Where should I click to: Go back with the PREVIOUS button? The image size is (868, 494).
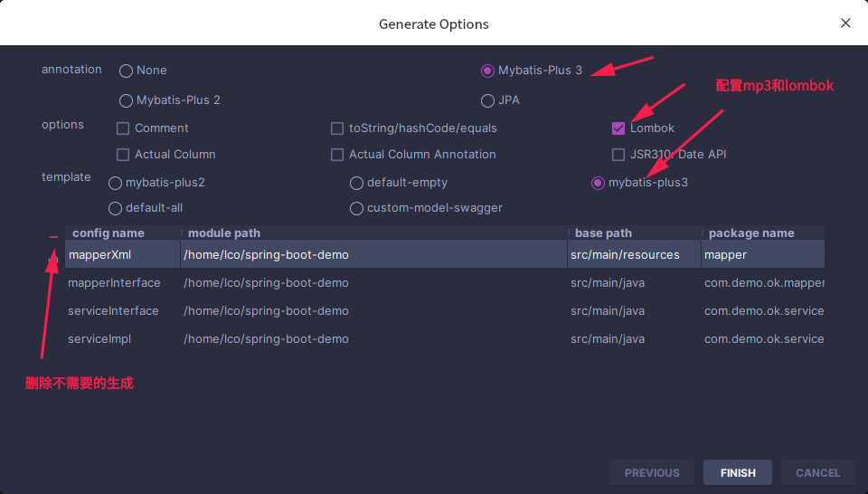click(652, 472)
